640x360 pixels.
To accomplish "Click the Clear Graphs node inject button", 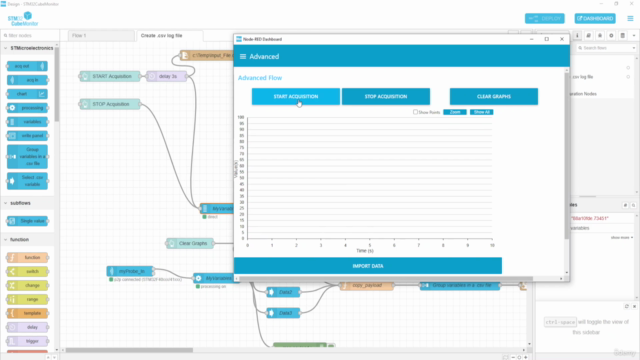I will (x=171, y=243).
